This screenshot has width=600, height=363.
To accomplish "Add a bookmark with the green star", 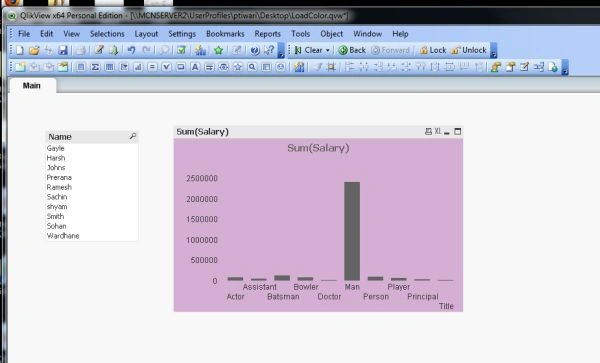I will (218, 50).
